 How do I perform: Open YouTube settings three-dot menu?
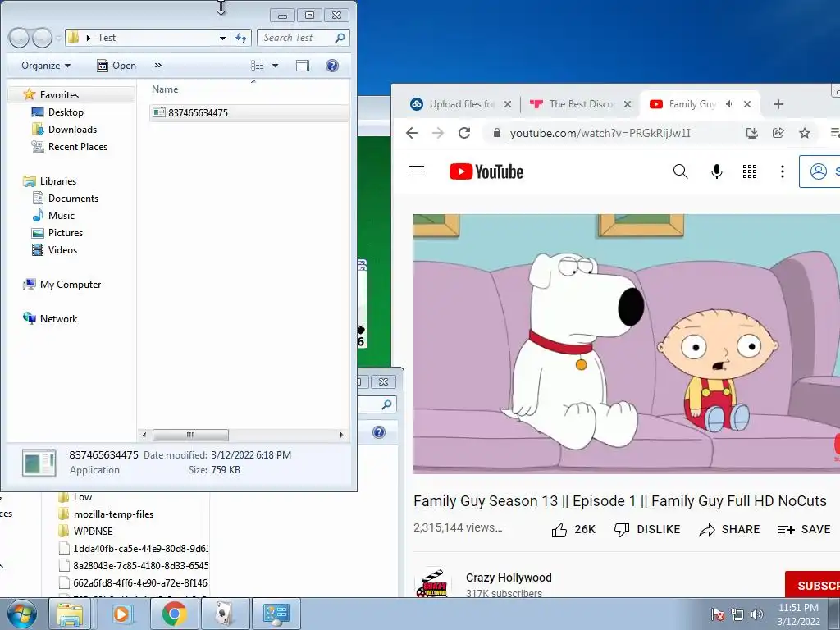[x=782, y=171]
